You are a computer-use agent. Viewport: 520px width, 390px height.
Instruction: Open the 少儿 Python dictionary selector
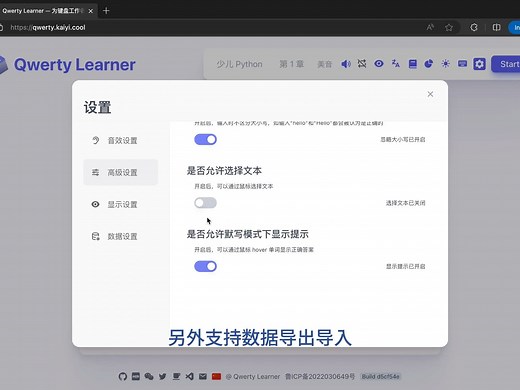[x=239, y=64]
